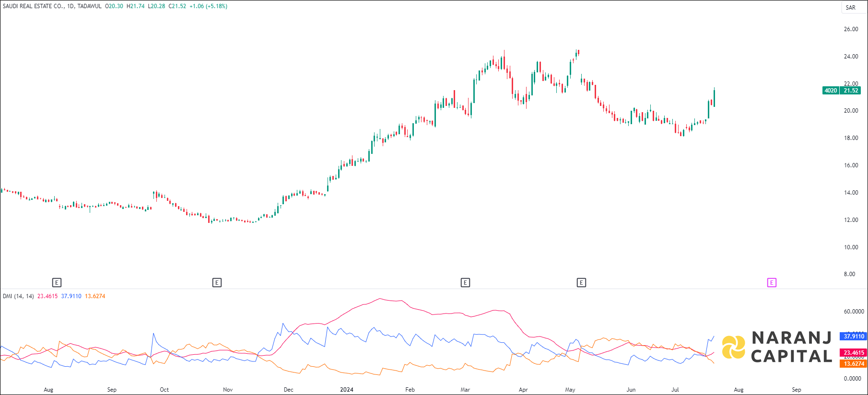Click the Oct label on time axis

click(x=164, y=390)
